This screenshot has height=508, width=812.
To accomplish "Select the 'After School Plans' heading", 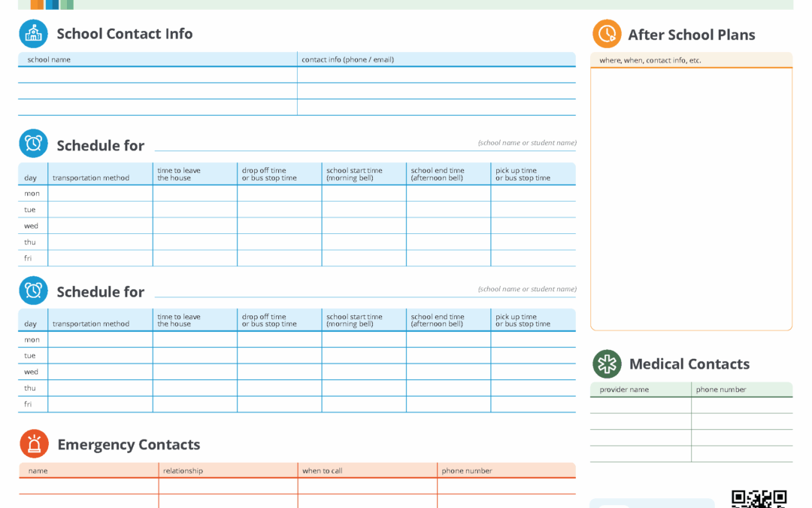I will [x=692, y=35].
